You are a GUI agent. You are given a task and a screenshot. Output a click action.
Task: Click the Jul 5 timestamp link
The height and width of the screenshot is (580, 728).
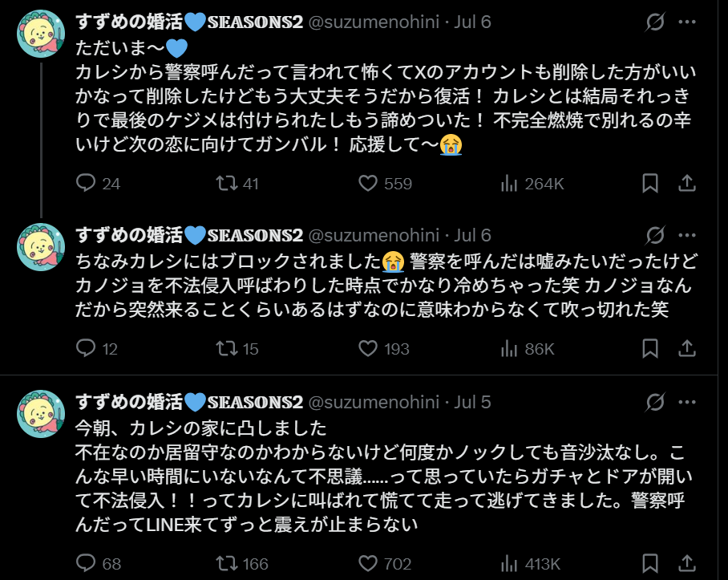click(472, 402)
